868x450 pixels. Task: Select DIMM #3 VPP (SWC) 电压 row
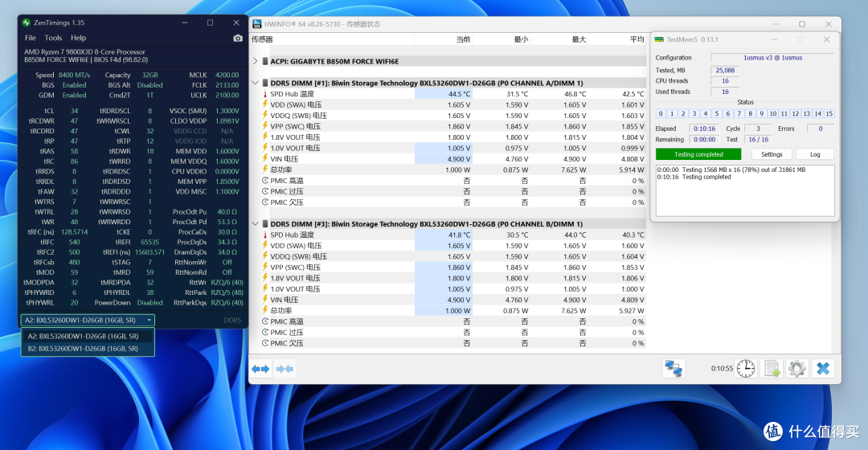coord(453,268)
